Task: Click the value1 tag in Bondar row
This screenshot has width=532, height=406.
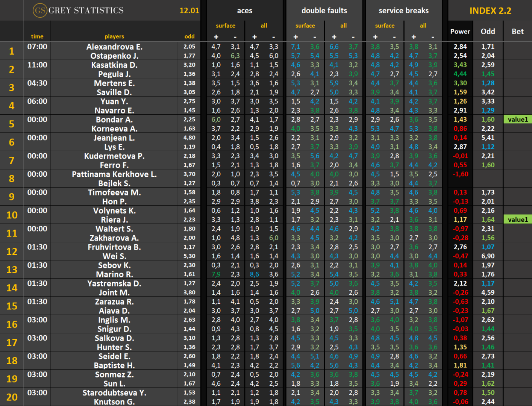Action: [x=518, y=120]
